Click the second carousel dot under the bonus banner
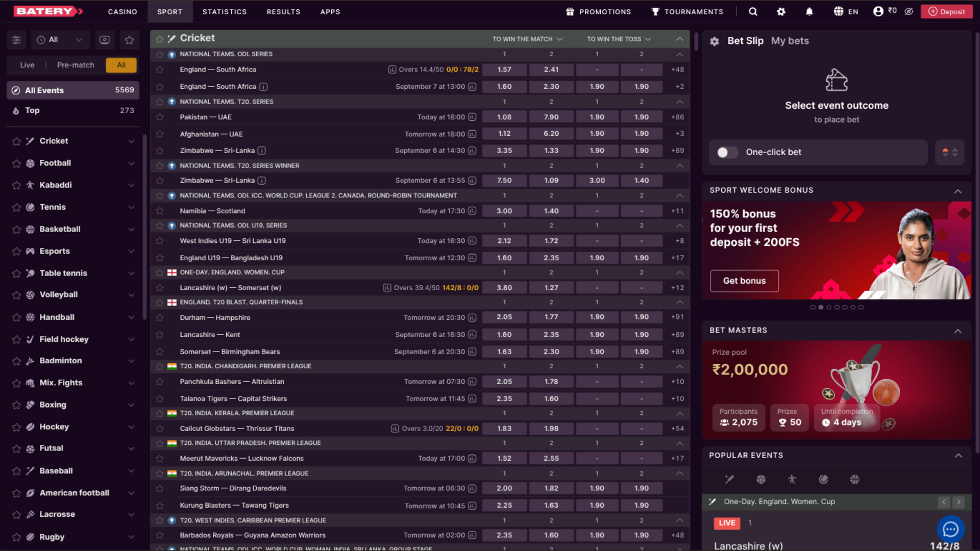This screenshot has height=551, width=980. [x=821, y=307]
